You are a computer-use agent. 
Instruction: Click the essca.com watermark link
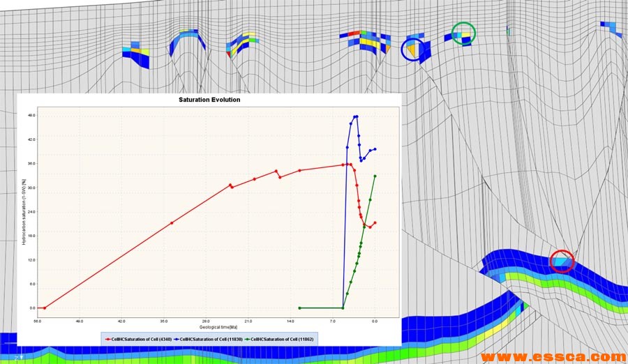[551, 356]
